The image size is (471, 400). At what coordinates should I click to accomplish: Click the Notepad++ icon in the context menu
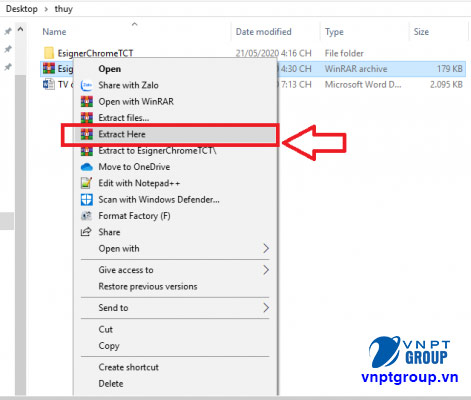point(87,183)
